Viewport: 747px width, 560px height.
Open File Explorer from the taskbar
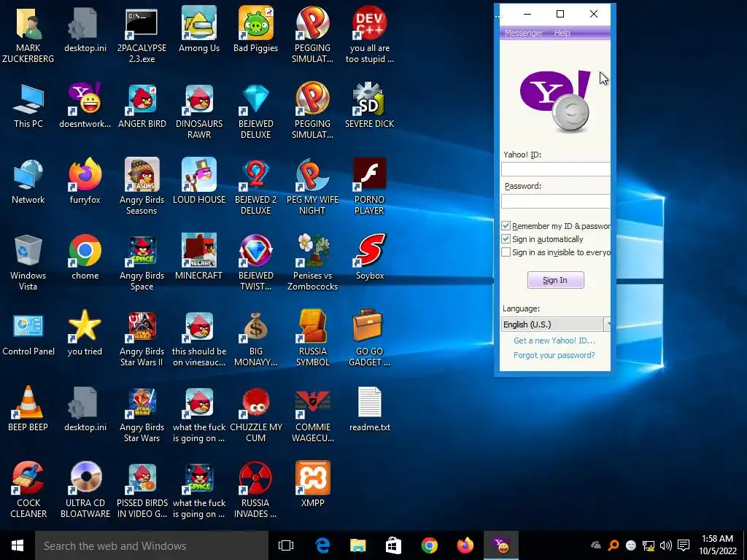357,545
